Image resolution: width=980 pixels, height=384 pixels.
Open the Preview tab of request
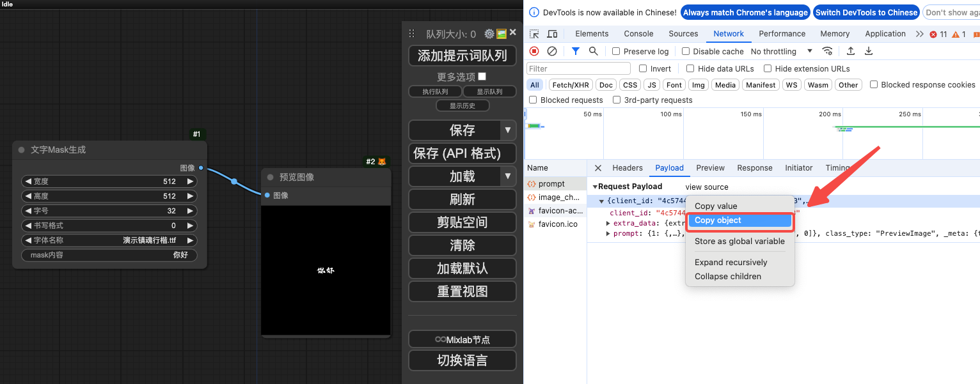(710, 168)
